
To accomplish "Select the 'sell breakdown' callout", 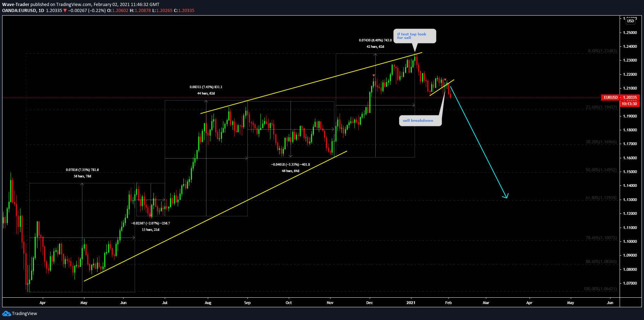I will [x=420, y=121].
